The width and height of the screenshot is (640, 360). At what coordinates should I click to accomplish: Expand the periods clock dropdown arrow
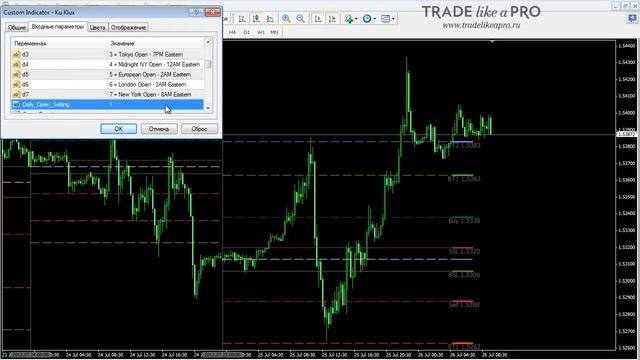pos(375,19)
